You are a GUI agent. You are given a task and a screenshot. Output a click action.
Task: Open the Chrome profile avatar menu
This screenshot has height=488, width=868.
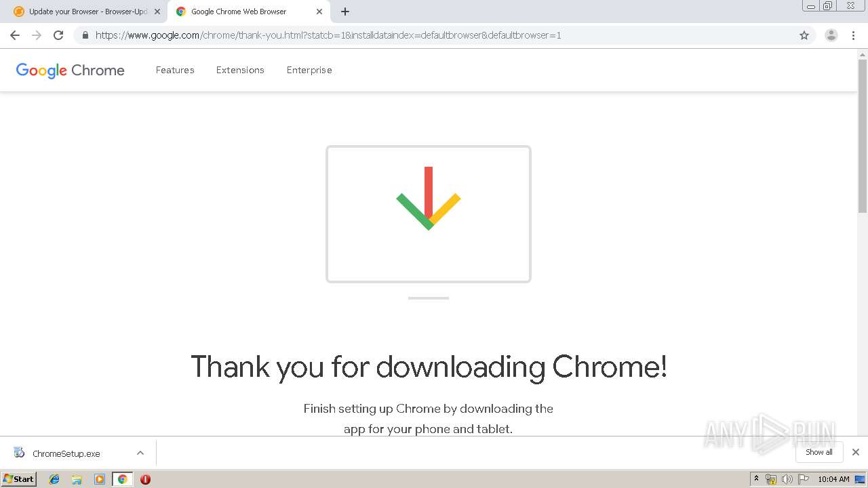point(831,35)
